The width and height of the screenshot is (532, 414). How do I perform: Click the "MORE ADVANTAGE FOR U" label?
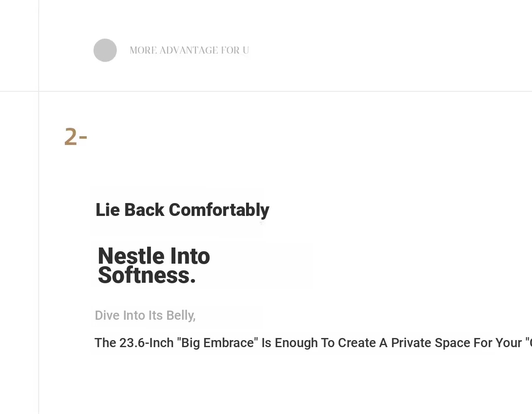click(189, 50)
